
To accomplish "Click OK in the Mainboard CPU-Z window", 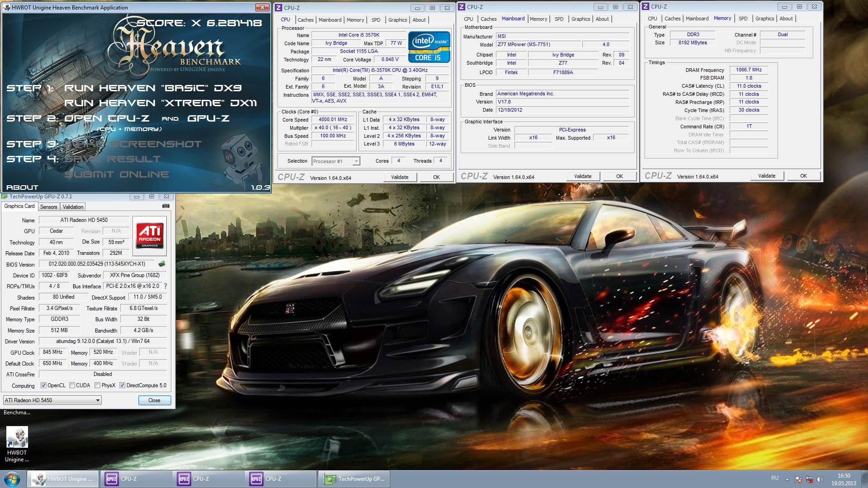I will (619, 176).
